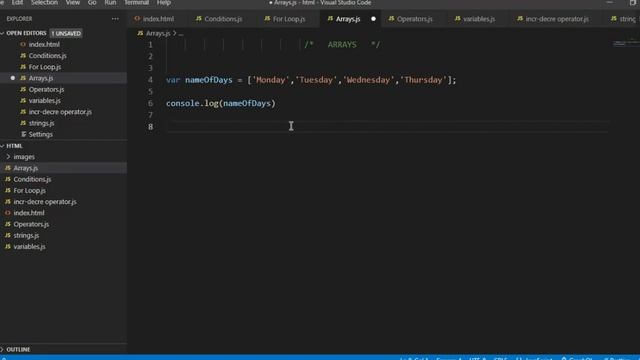Open Settings in Open Editors list
This screenshot has height=360, width=640.
point(40,134)
